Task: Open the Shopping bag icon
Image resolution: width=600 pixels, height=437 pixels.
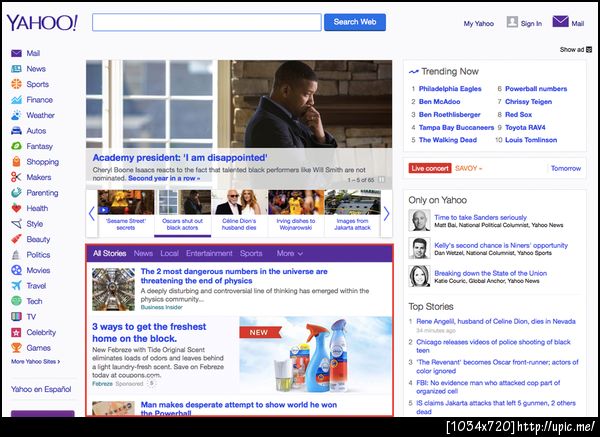Action: tap(16, 161)
